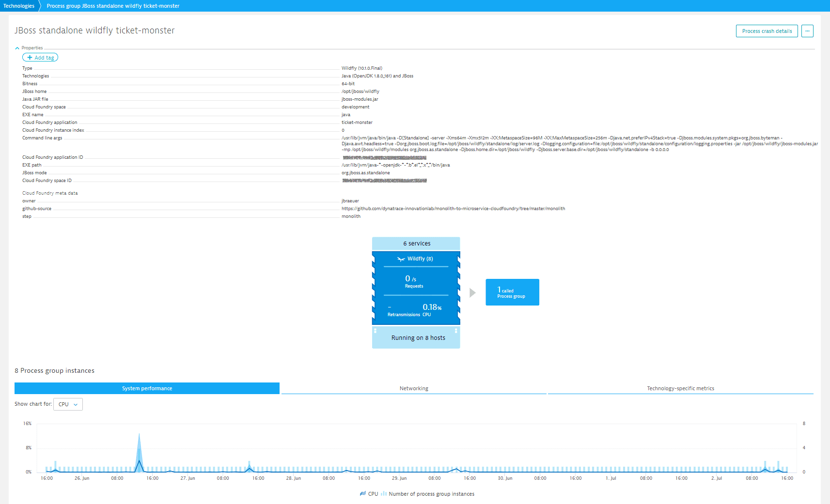Screen dimensions: 830x504
Task: Click the Technologies value Java (OpenJDK) and JBoss
Action: click(x=377, y=76)
